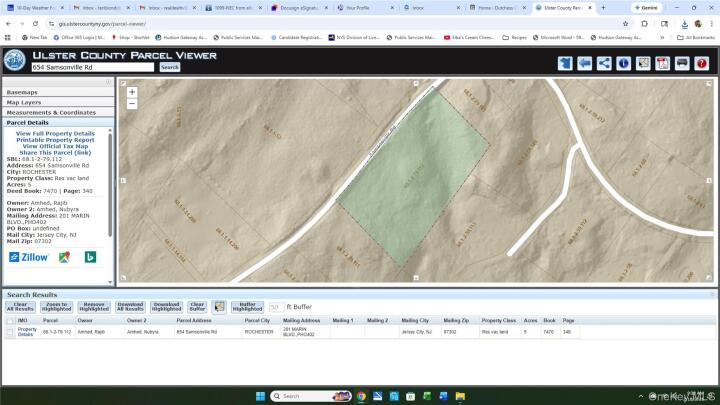
Task: Tick the select-all checkbox in results header
Action: click(10, 321)
